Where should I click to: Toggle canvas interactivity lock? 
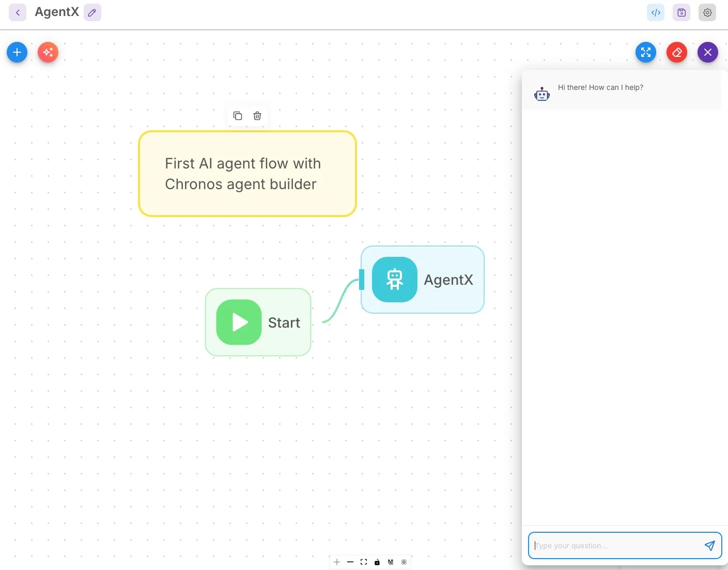[x=377, y=562]
